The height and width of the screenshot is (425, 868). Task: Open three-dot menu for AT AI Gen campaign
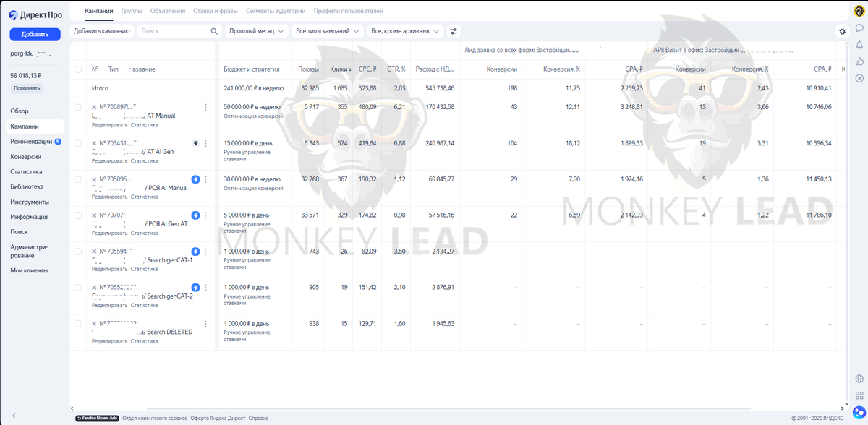206,143
